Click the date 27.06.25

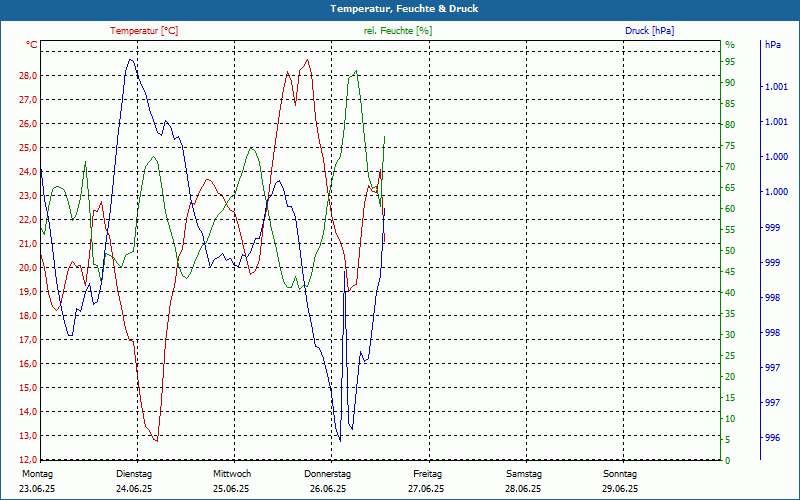tap(426, 489)
